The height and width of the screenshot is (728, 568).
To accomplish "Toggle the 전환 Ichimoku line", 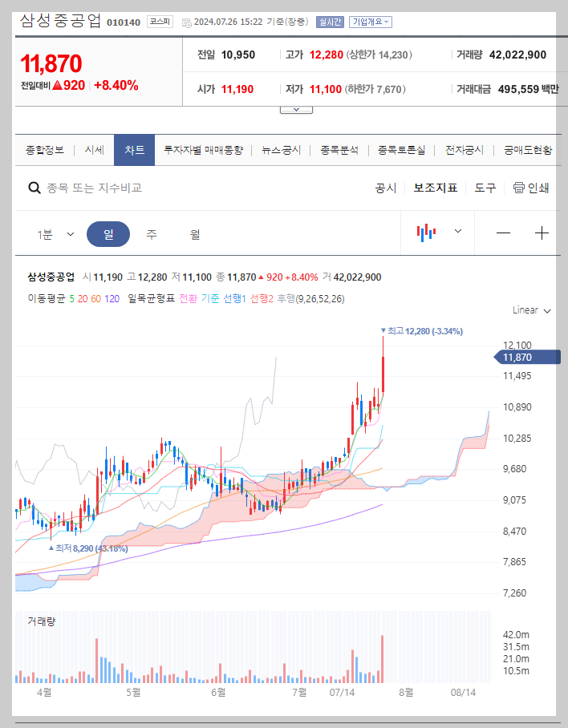I will (x=188, y=298).
